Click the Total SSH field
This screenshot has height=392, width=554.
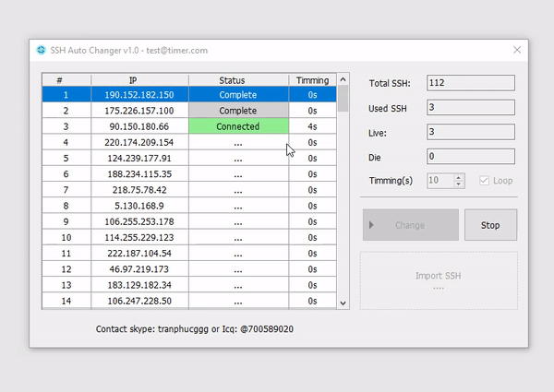471,83
